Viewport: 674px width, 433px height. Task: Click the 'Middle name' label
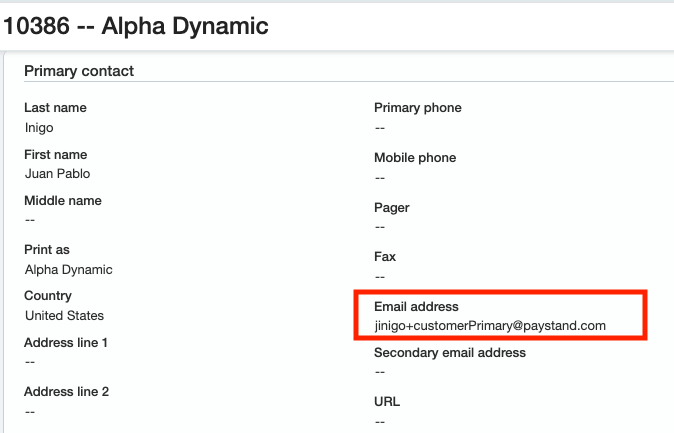pyautogui.click(x=63, y=200)
